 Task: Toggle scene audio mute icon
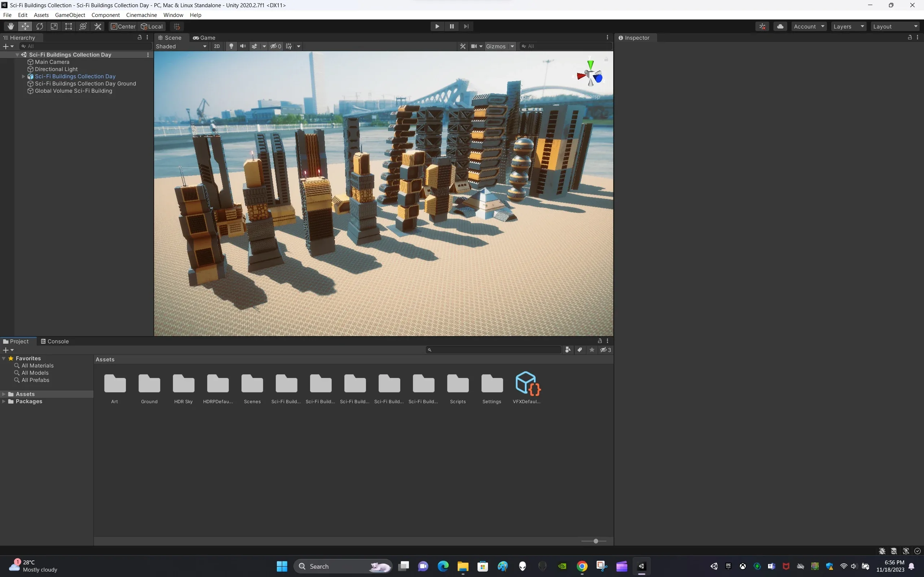(x=243, y=46)
